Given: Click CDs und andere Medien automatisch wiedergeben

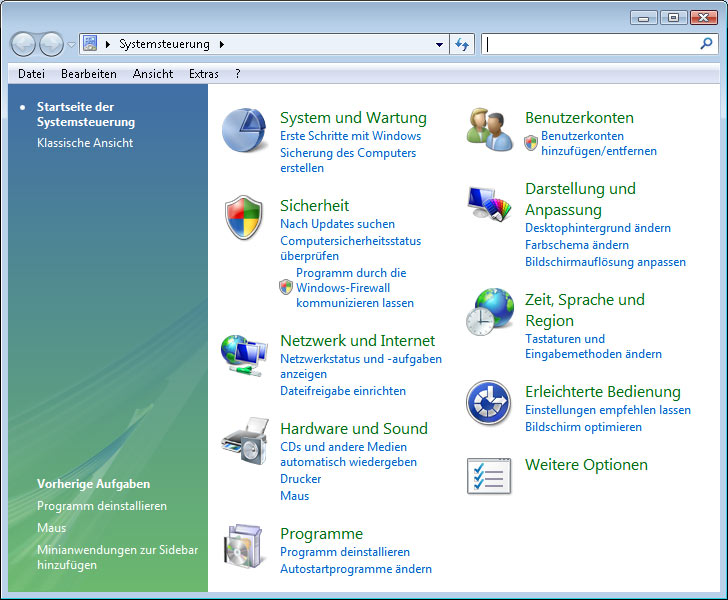Looking at the screenshot, I should 348,454.
